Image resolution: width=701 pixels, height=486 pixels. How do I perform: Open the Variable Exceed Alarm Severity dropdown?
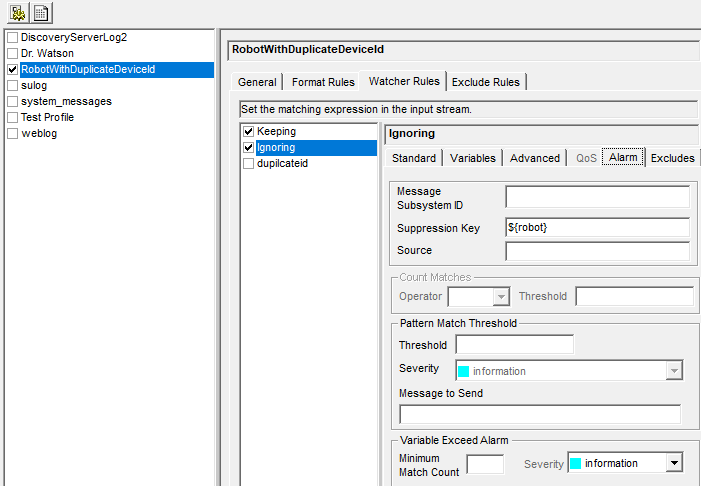coord(674,463)
